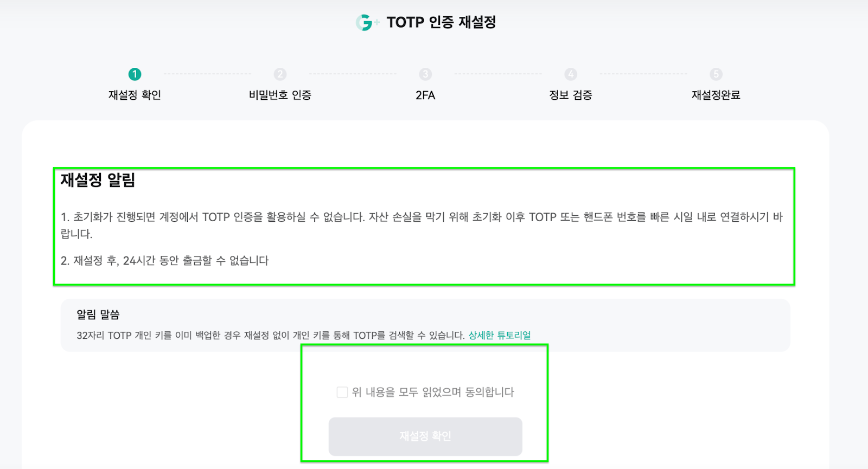Click the 24시간 withdrawal restriction notice line

pyautogui.click(x=164, y=261)
